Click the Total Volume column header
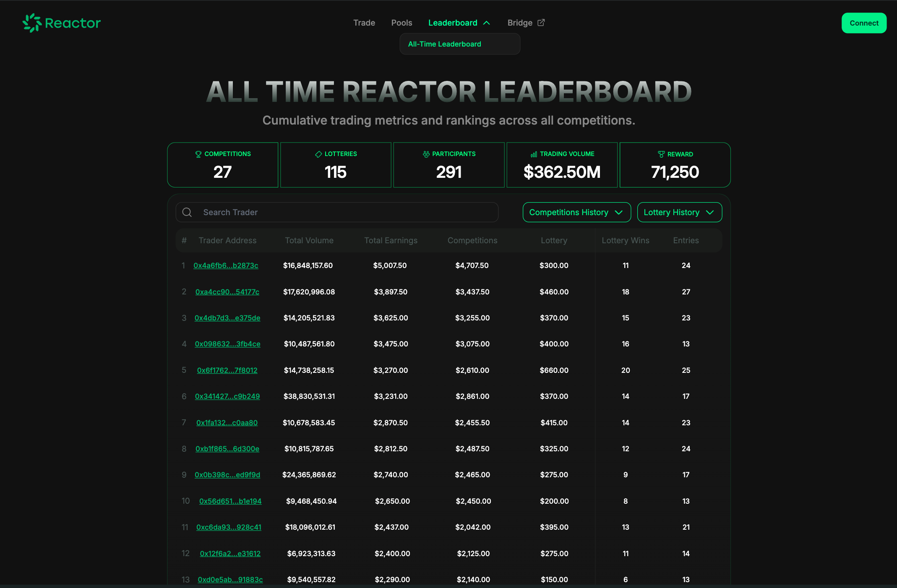The height and width of the screenshot is (588, 897). [x=309, y=240]
